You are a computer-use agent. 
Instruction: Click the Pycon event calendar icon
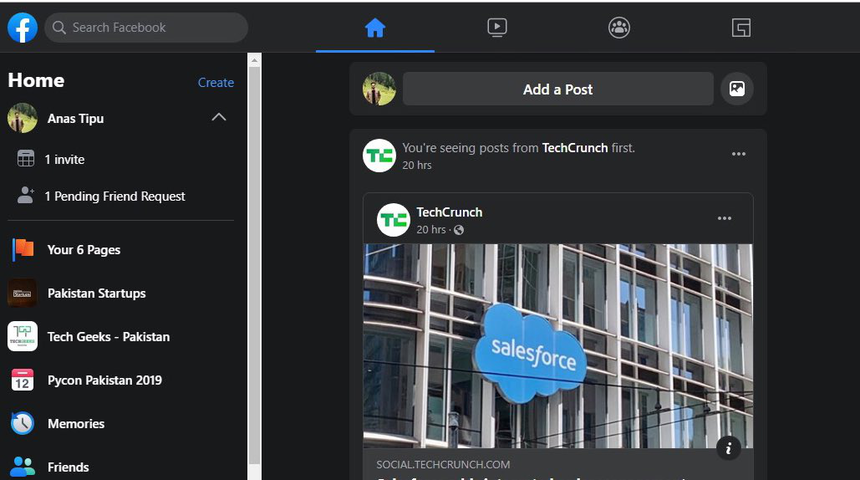click(x=22, y=380)
